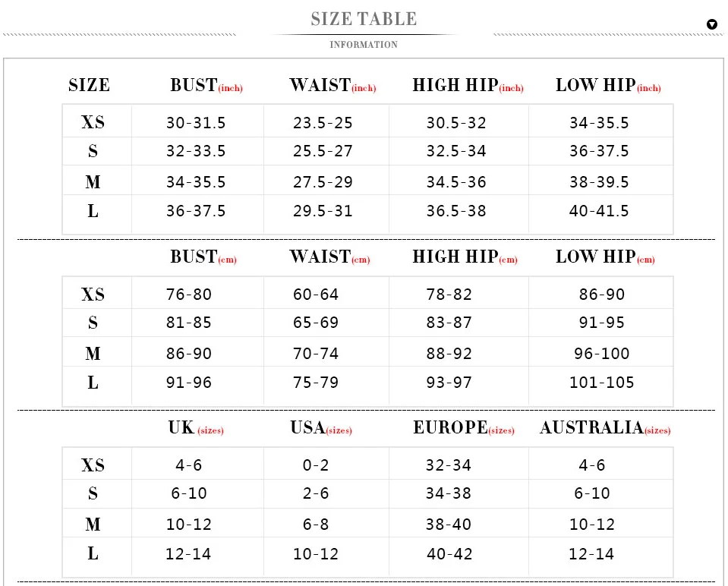
Task: Select the UK sizes column header
Action: click(196, 427)
